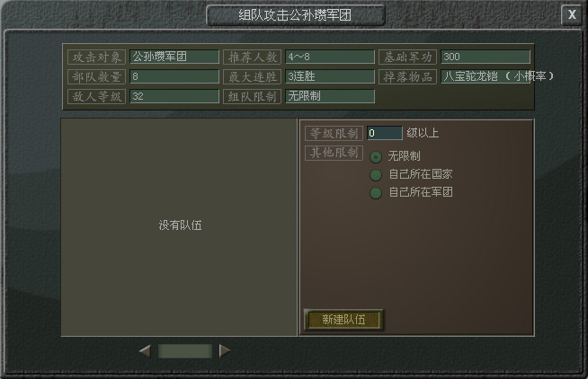588x379 pixels.
Task: Select the 无限制 radio option
Action: click(x=376, y=157)
